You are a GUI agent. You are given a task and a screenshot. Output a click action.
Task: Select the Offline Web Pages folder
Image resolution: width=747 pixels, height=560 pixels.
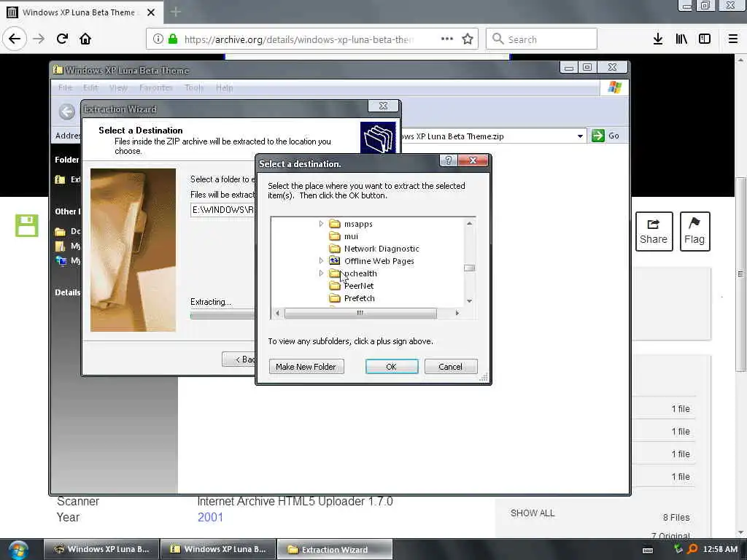379,261
